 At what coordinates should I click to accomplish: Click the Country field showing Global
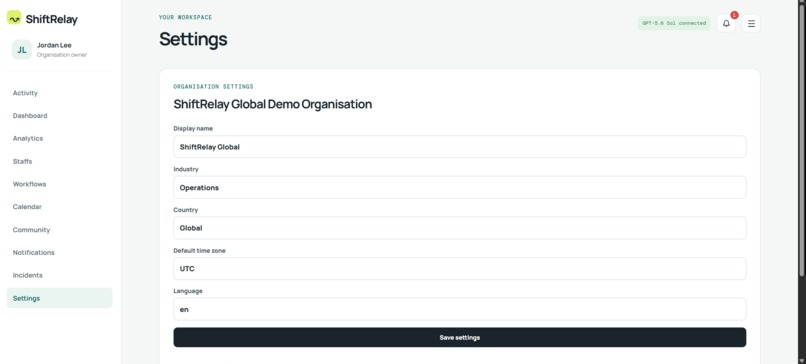(460, 228)
